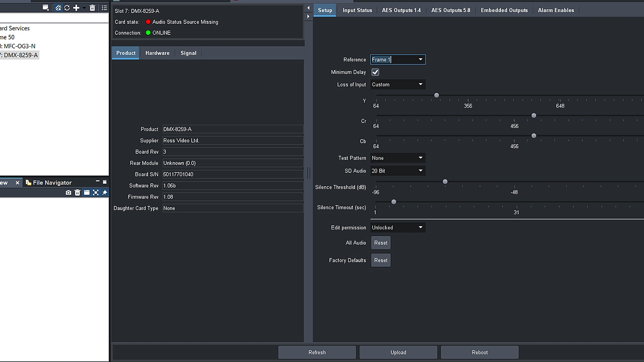Click the new folder icon in tree toolbar
The image size is (644, 362).
(46, 8)
